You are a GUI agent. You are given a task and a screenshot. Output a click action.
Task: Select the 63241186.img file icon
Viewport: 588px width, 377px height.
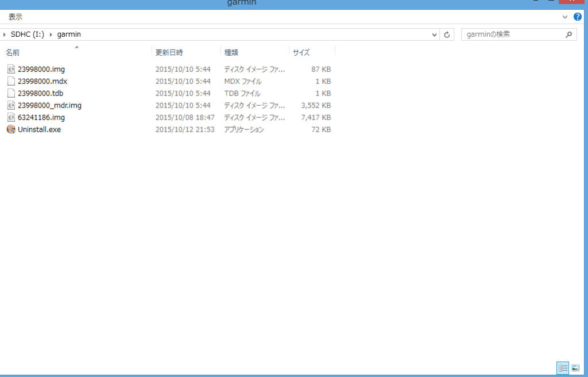(x=11, y=117)
